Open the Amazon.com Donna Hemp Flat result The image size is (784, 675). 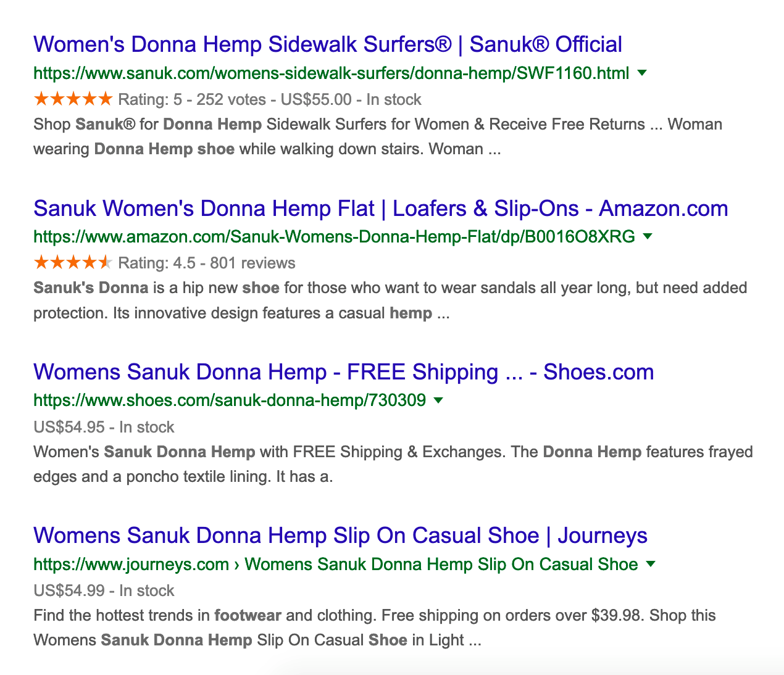[380, 209]
